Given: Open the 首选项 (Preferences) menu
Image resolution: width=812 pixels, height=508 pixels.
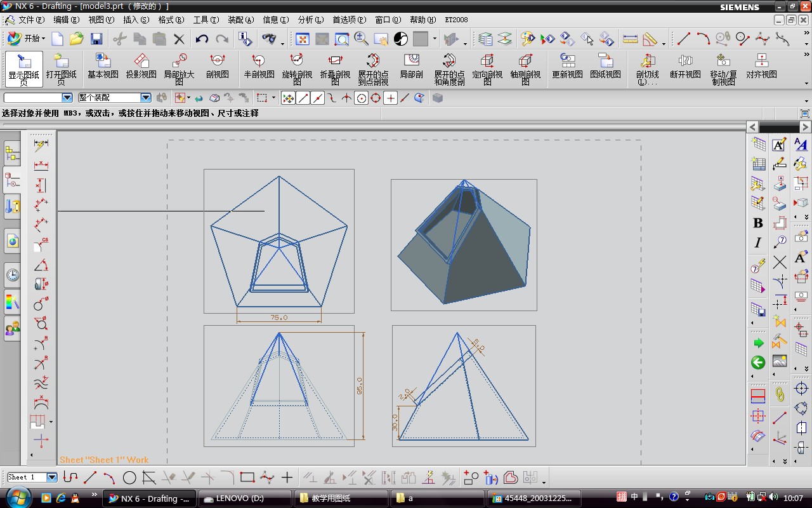Looking at the screenshot, I should tap(348, 20).
